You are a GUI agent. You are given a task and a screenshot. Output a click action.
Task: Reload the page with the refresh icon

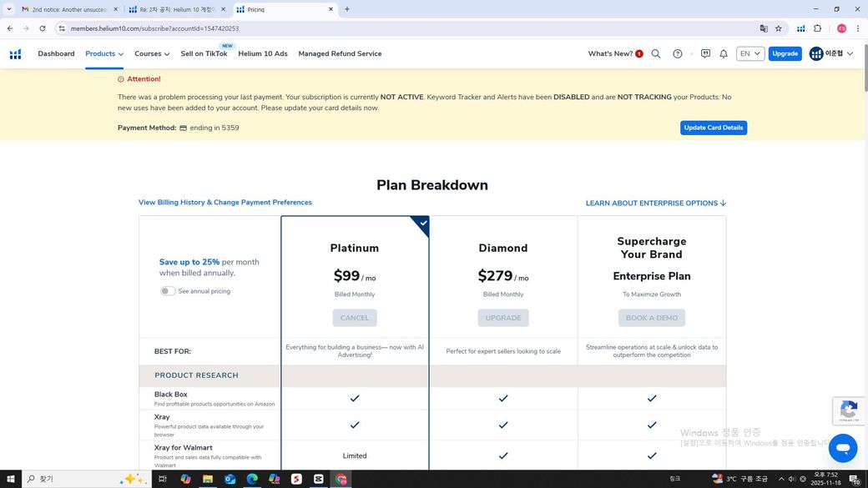[x=42, y=28]
